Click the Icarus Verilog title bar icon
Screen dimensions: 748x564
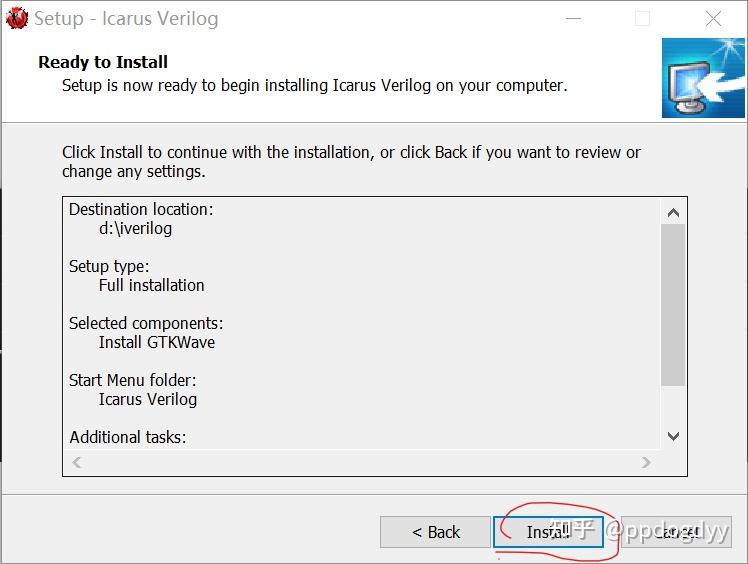(x=16, y=18)
